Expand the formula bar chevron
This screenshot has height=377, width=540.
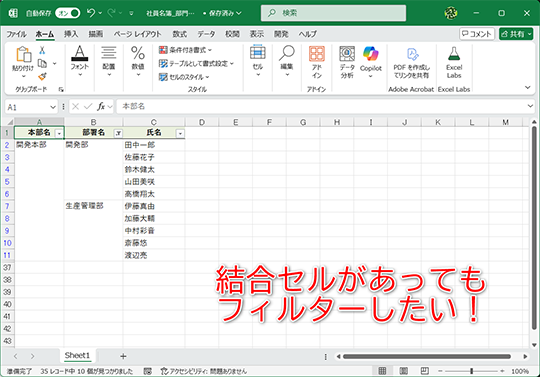click(530, 106)
